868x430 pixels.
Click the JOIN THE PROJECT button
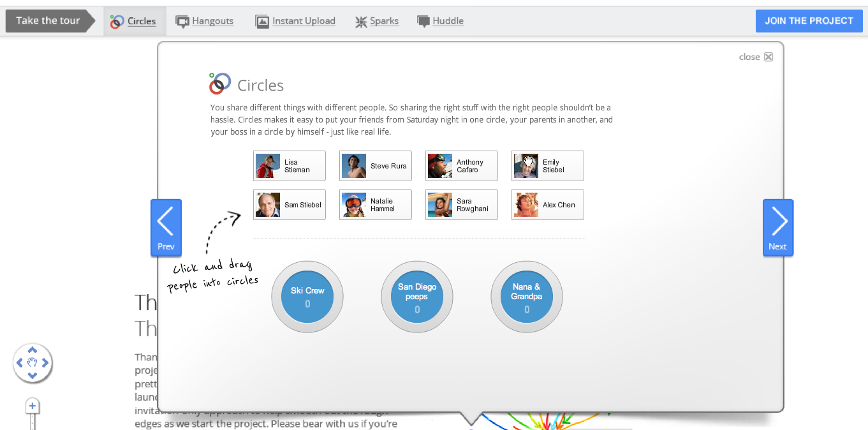click(809, 21)
